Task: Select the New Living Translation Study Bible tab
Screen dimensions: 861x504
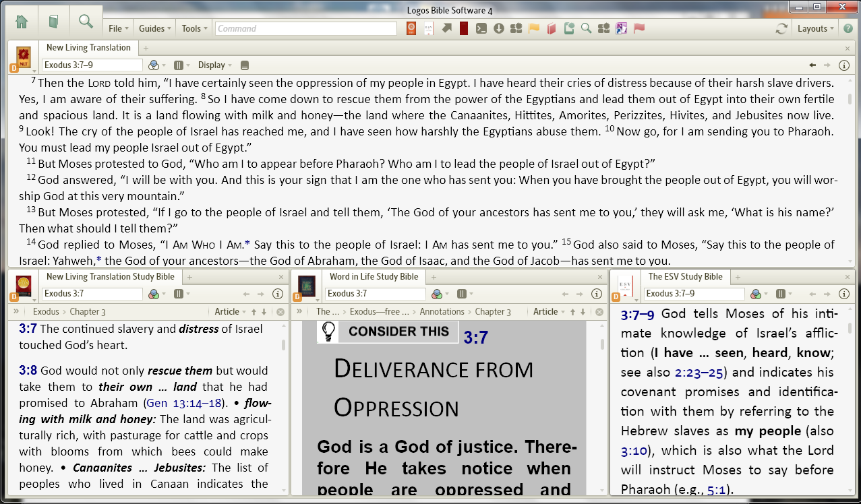Action: point(111,277)
